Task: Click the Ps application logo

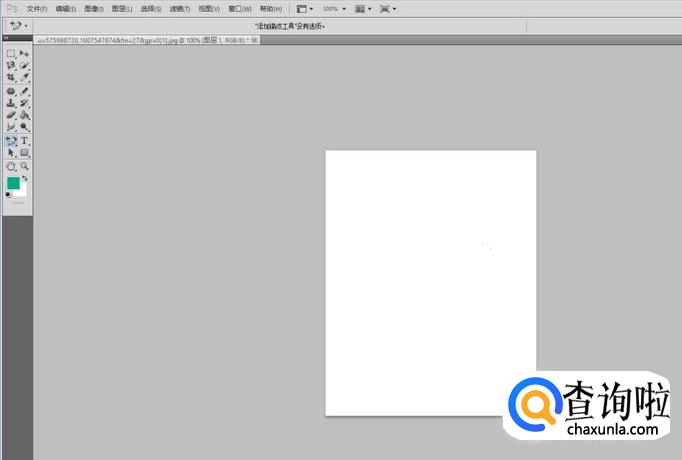Action: (12, 9)
